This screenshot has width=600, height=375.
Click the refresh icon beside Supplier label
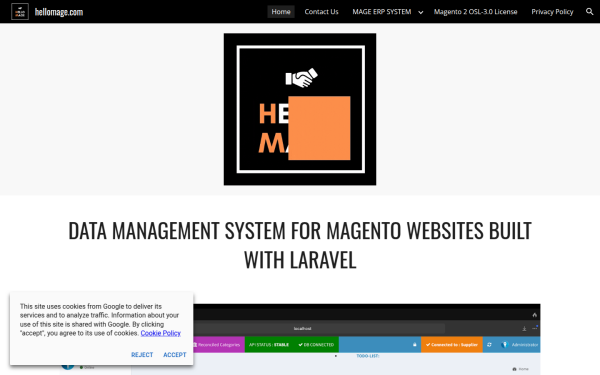click(x=489, y=345)
